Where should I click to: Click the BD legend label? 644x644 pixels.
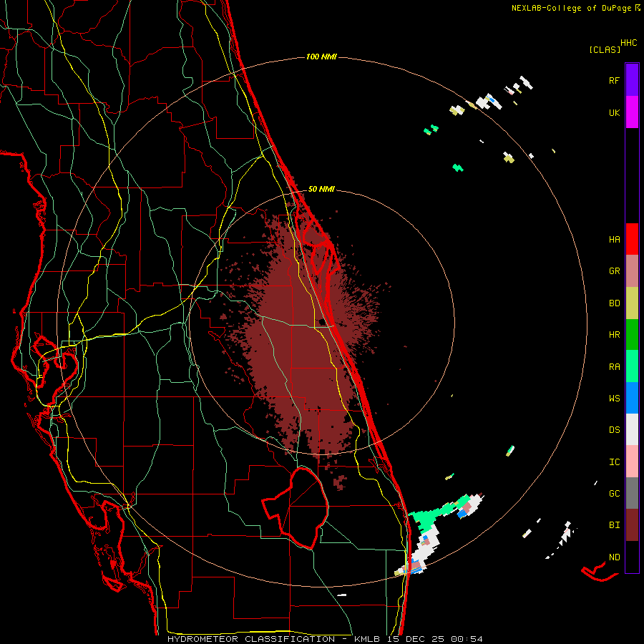614,303
